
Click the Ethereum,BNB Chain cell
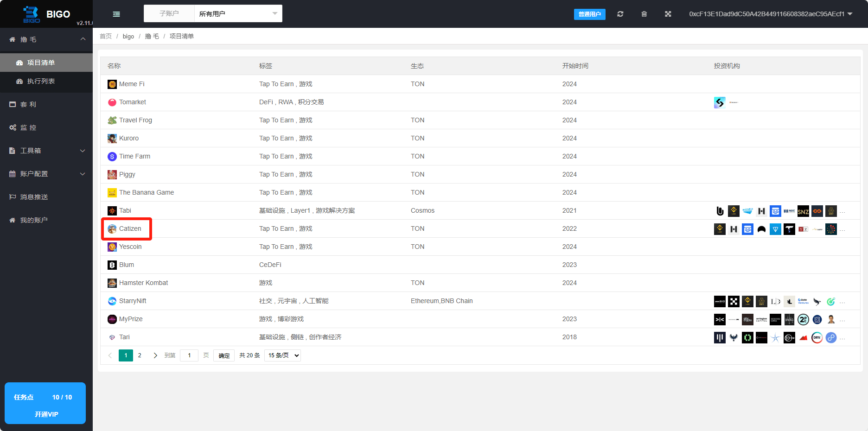(442, 301)
